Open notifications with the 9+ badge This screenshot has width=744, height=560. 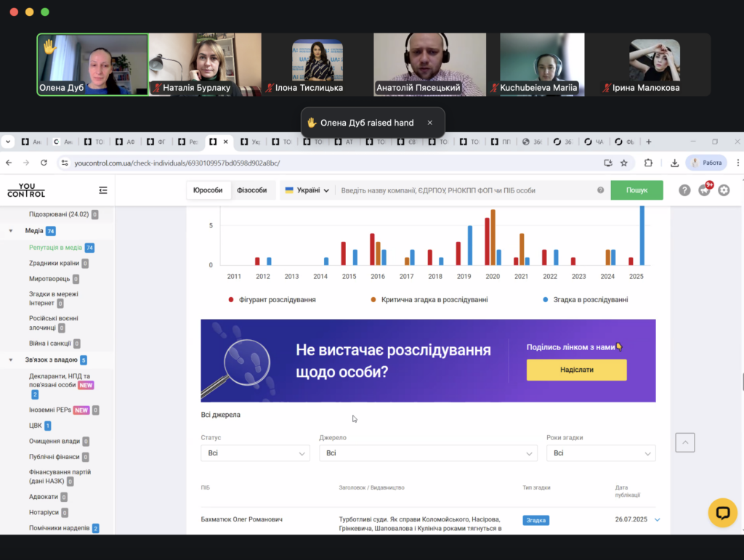(x=704, y=190)
